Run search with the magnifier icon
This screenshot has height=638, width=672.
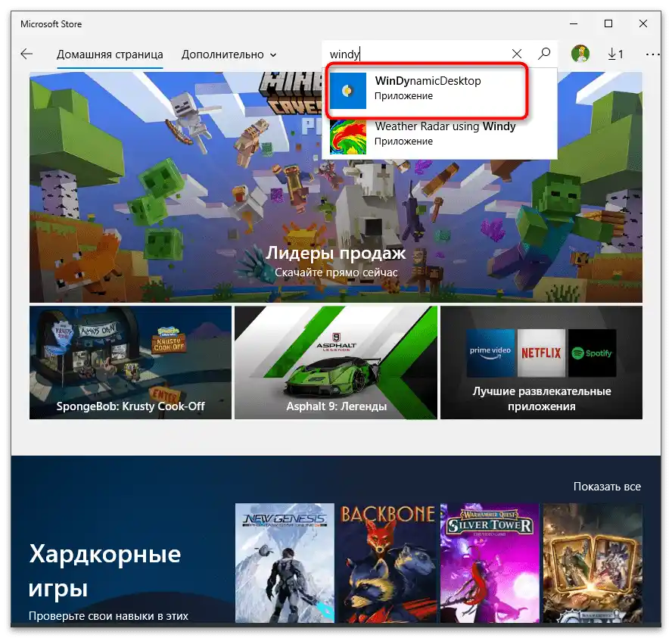click(x=544, y=54)
